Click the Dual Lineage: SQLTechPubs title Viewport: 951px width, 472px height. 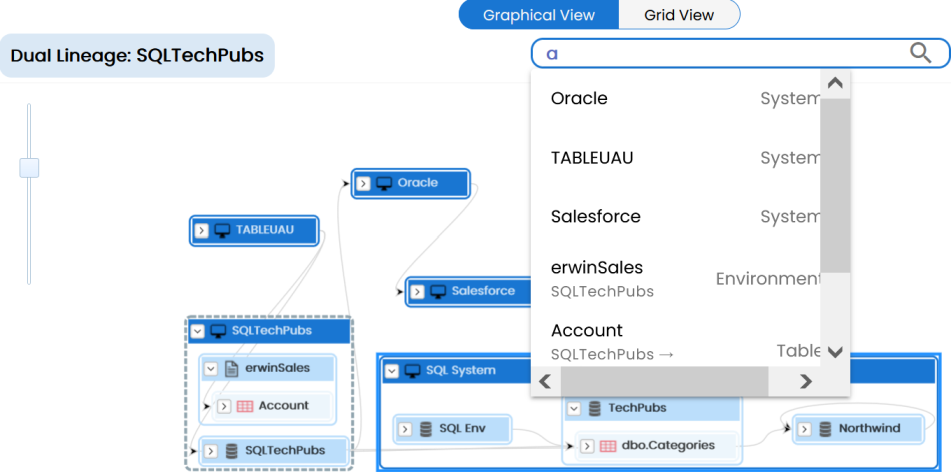pos(137,56)
